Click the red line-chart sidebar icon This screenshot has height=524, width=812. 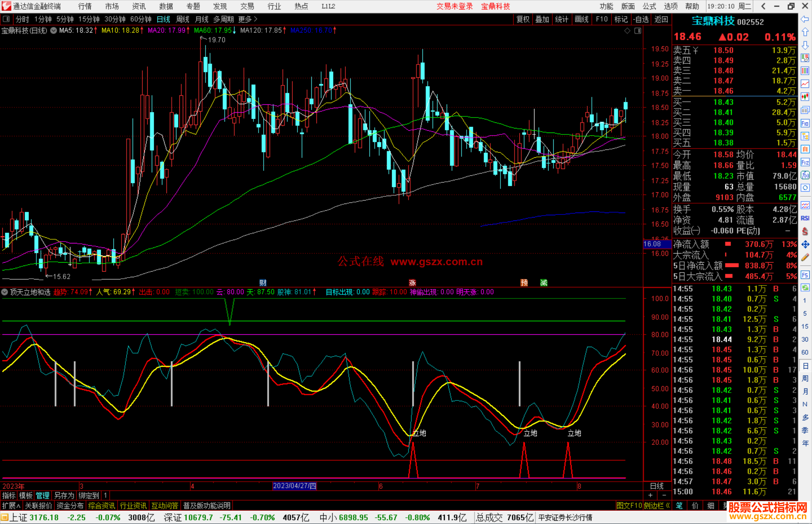(805, 84)
